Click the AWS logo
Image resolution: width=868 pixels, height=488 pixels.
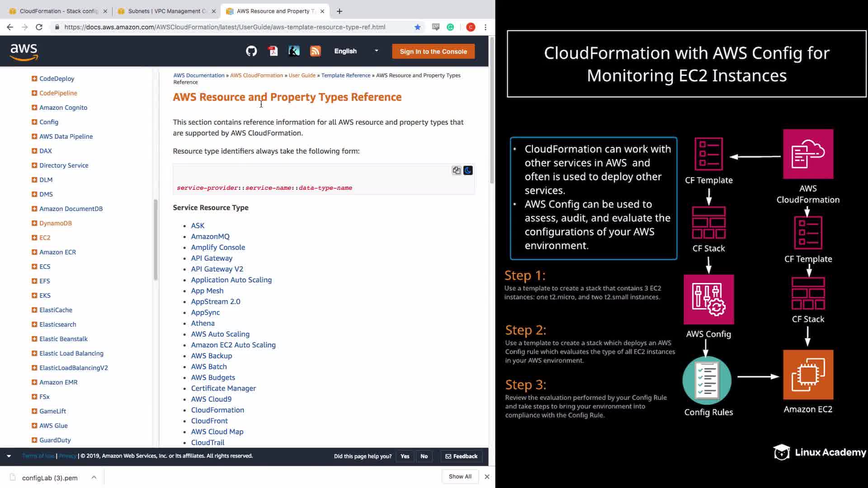[24, 52]
